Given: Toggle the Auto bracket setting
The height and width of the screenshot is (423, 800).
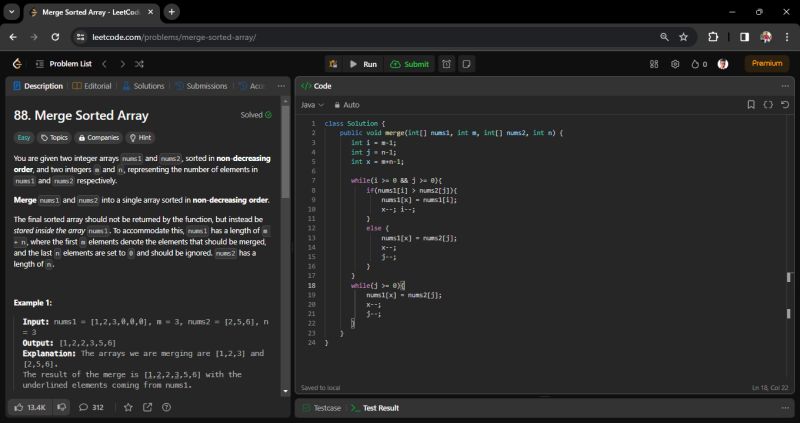Looking at the screenshot, I should point(347,105).
